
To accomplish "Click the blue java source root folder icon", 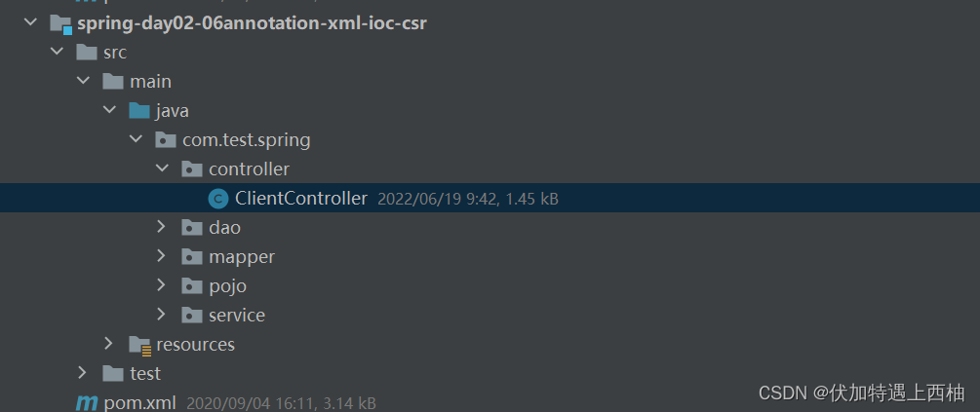I will click(139, 111).
